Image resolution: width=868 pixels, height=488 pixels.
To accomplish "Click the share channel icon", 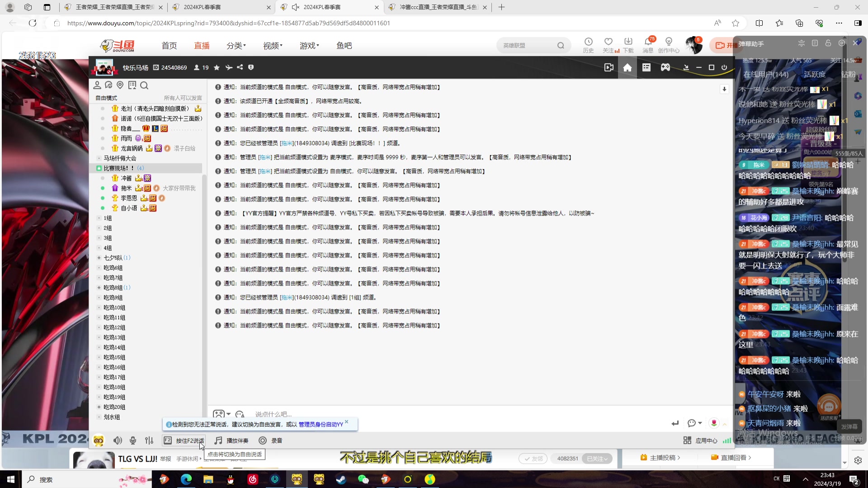I will pyautogui.click(x=240, y=68).
